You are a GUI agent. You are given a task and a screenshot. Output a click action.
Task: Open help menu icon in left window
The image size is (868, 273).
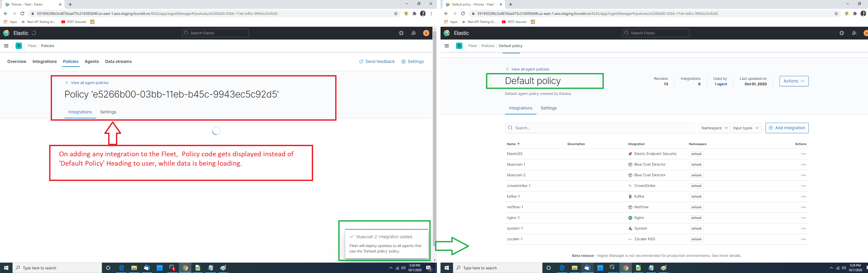401,33
